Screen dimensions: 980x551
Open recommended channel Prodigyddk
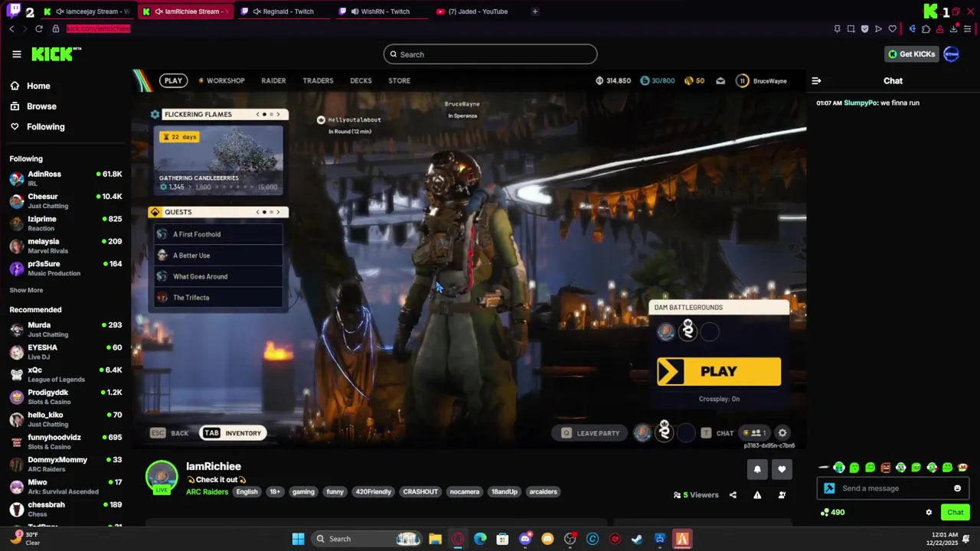(66, 396)
